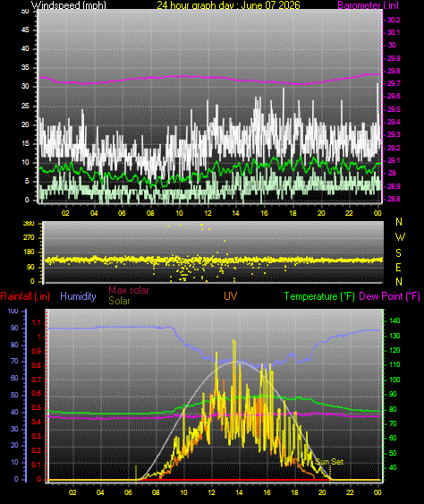
Task: Click the '30.2' barometer axis value
Action: click(x=394, y=20)
